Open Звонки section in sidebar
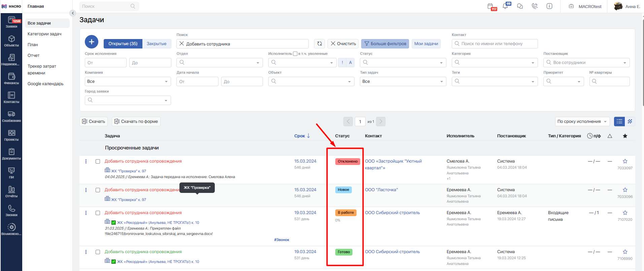Image resolution: width=644 pixels, height=271 pixels. pos(11,210)
